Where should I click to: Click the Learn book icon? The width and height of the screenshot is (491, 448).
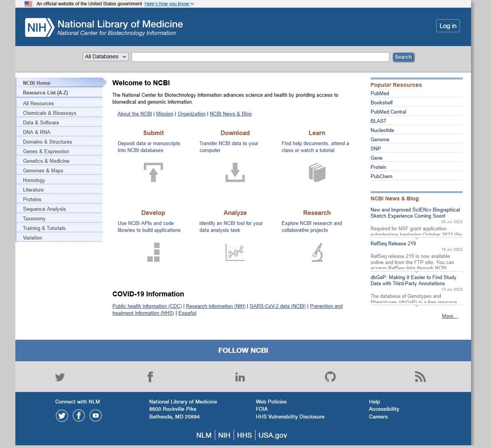click(317, 172)
